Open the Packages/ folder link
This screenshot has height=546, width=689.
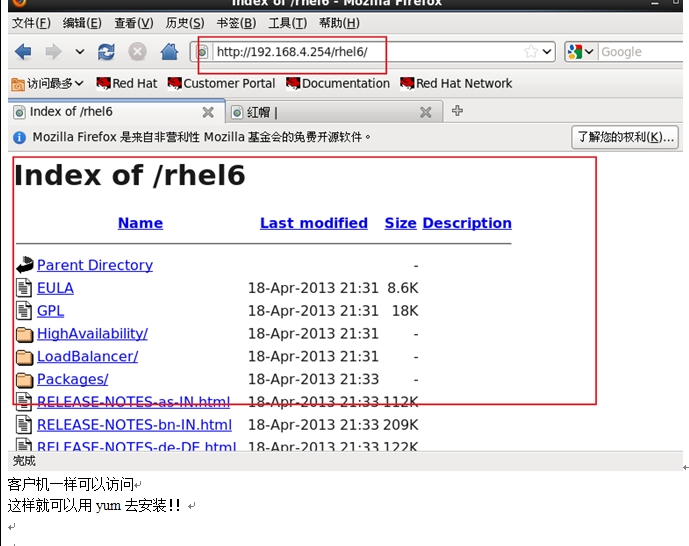click(x=73, y=380)
